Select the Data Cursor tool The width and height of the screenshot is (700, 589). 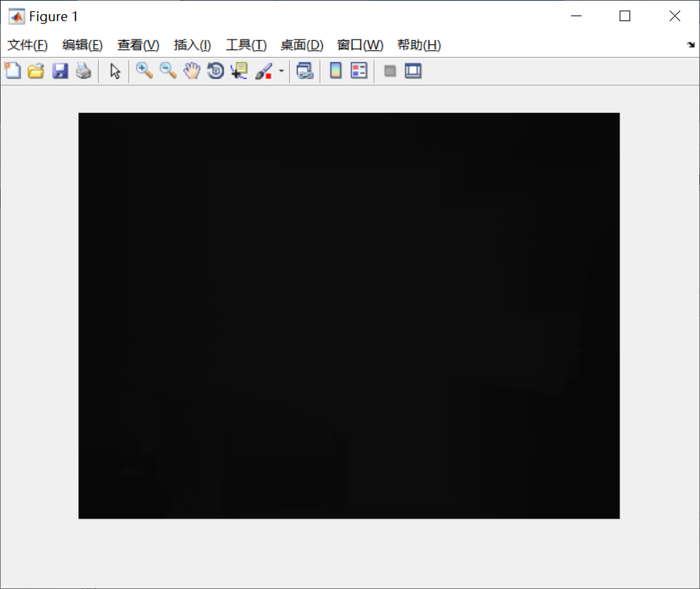239,71
